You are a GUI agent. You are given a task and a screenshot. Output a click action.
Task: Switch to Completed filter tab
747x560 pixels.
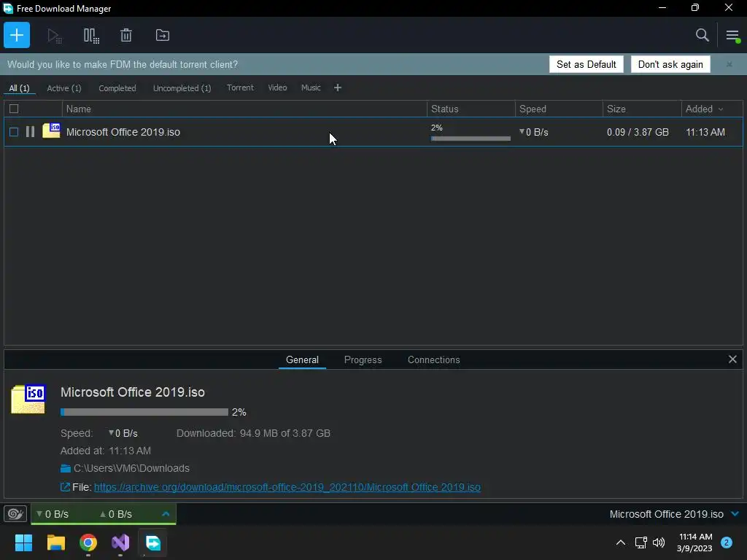[x=117, y=88]
